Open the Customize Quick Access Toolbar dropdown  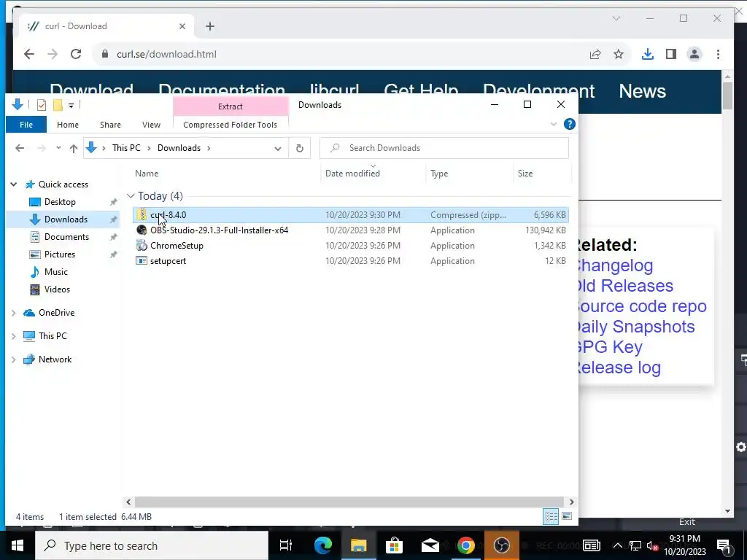(71, 105)
